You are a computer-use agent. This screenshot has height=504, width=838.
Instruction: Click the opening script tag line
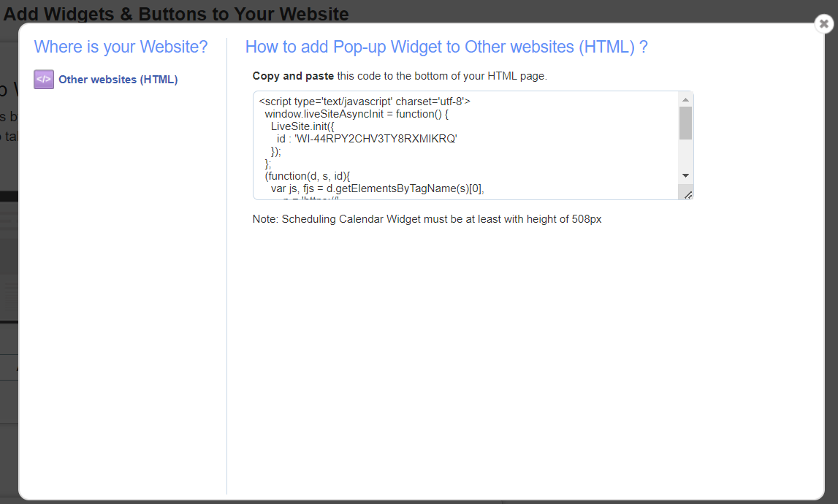click(x=365, y=102)
